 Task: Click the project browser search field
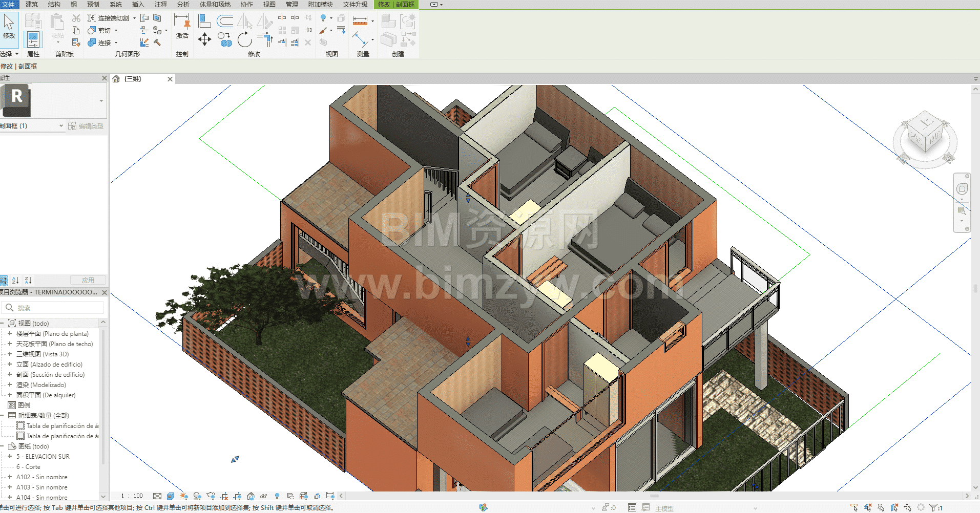[x=56, y=308]
